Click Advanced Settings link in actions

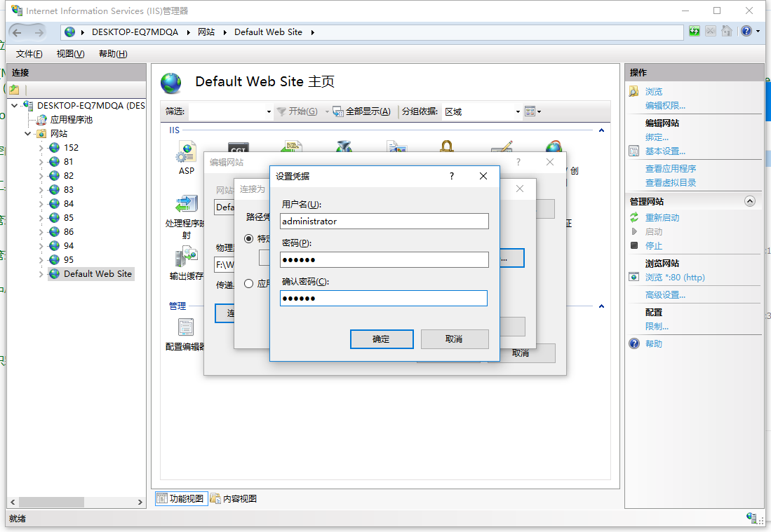coord(665,295)
